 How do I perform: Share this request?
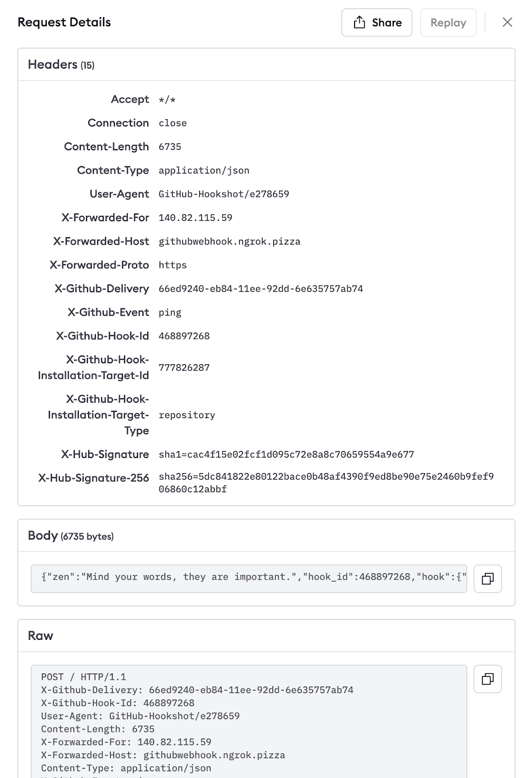pyautogui.click(x=377, y=22)
